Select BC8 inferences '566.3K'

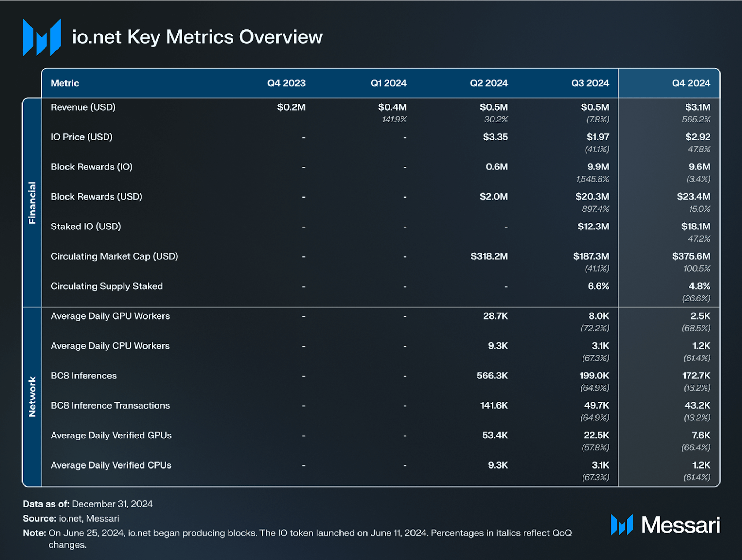[492, 376]
